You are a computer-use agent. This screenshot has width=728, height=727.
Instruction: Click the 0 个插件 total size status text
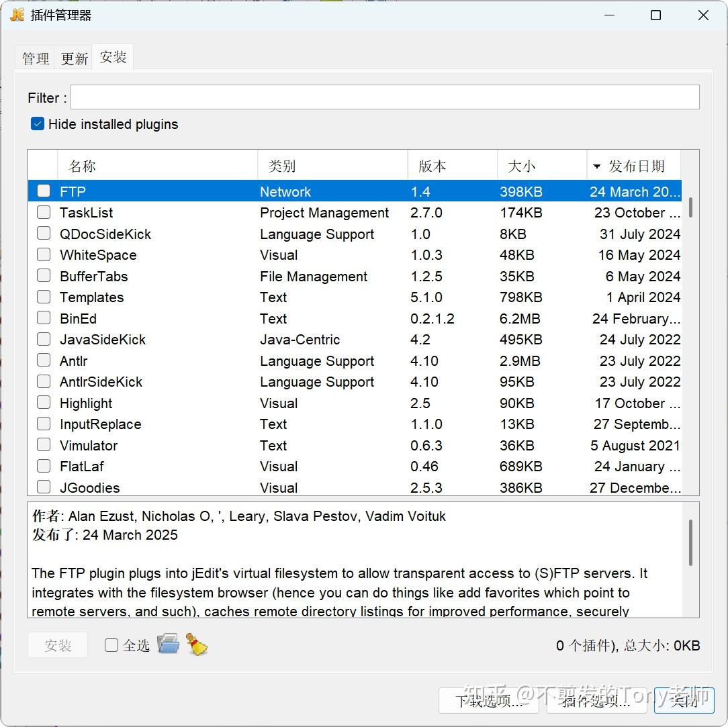click(628, 645)
